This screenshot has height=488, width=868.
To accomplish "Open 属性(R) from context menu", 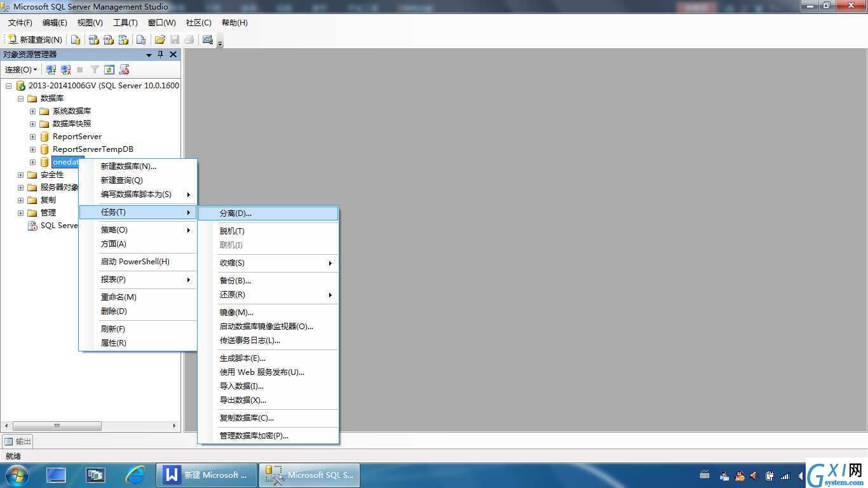I will [138, 343].
